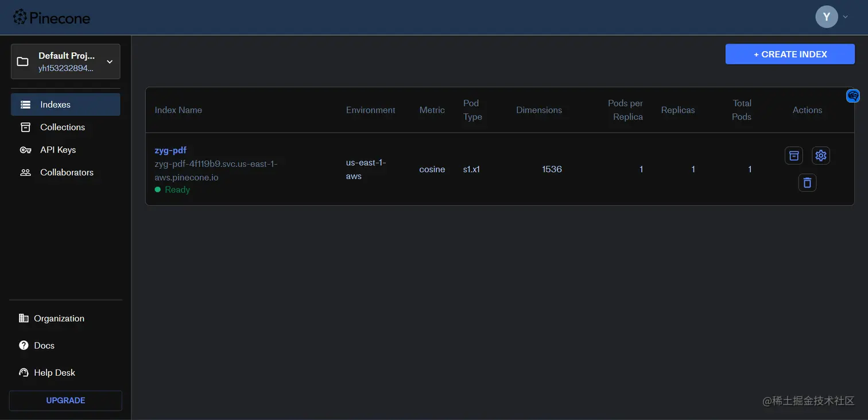The width and height of the screenshot is (868, 420).
Task: Click the Docs question mark icon
Action: click(x=24, y=345)
